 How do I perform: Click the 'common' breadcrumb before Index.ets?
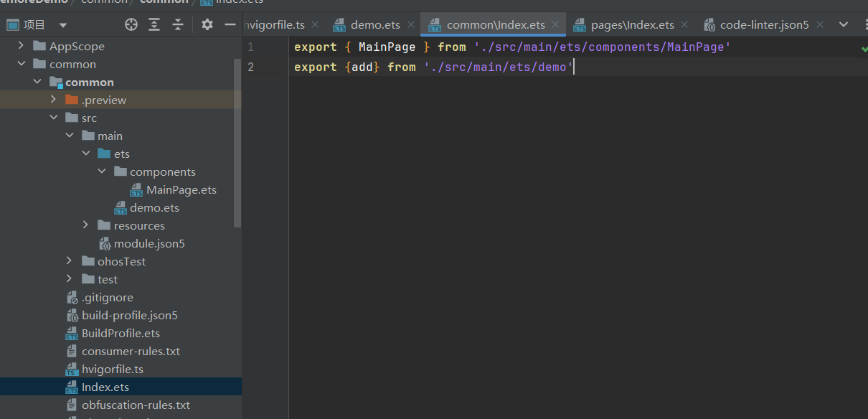[x=164, y=2]
